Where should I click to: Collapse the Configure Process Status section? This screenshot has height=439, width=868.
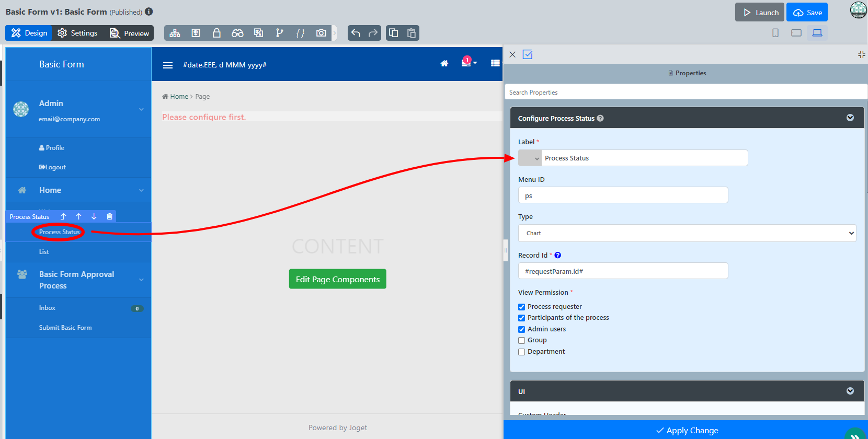pos(850,118)
